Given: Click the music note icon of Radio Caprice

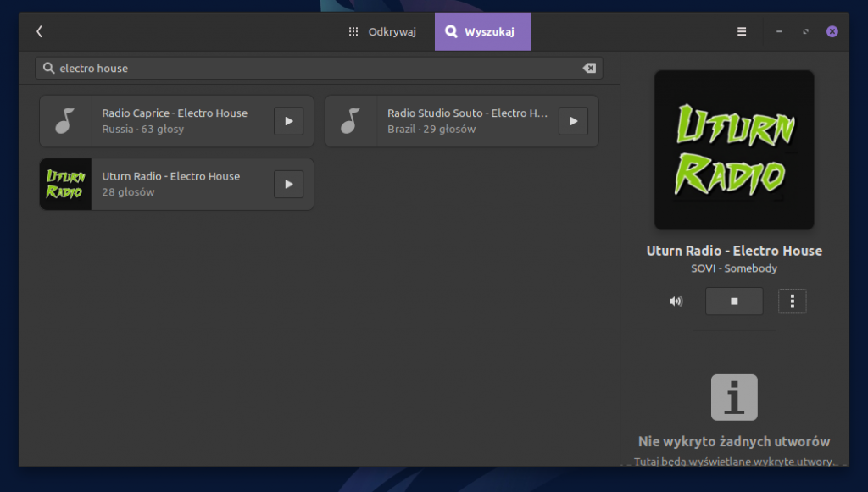Looking at the screenshot, I should (x=65, y=121).
